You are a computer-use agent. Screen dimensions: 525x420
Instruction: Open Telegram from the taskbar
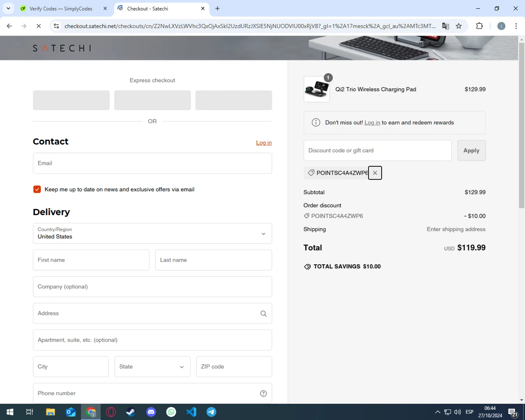(x=211, y=412)
